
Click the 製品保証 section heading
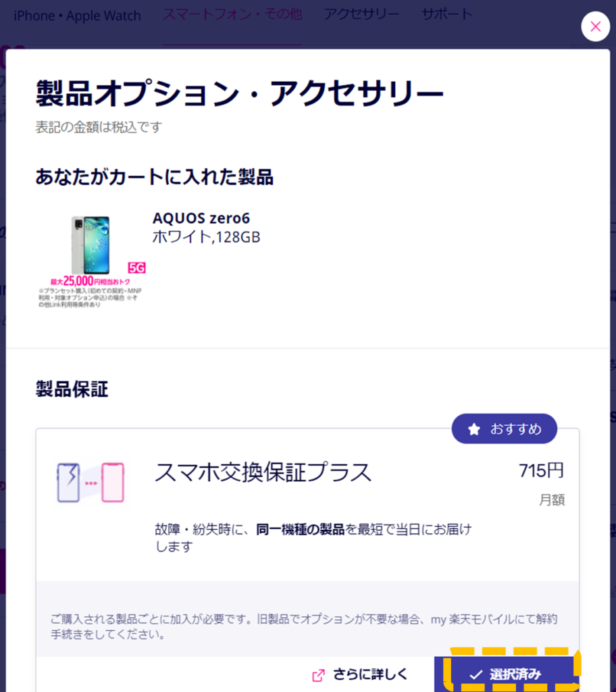point(72,389)
